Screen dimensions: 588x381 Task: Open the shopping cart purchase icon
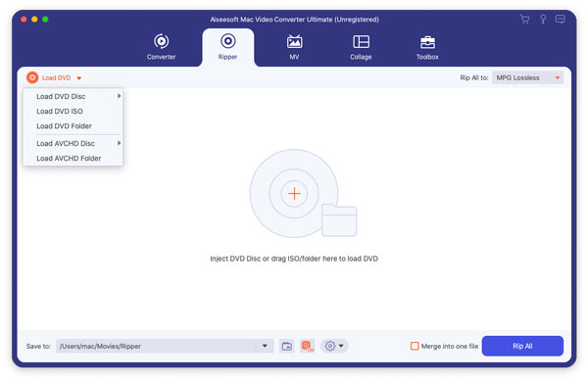tap(525, 20)
